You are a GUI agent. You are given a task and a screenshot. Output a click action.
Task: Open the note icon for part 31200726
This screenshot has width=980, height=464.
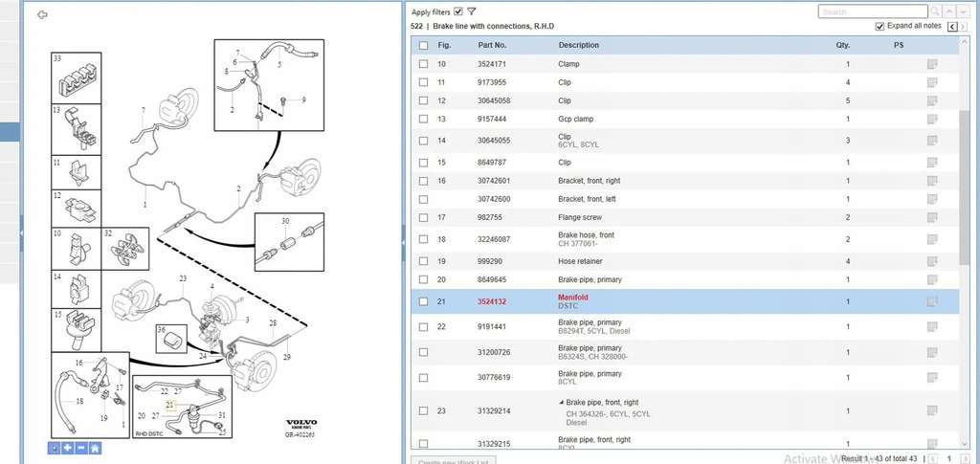pos(932,352)
